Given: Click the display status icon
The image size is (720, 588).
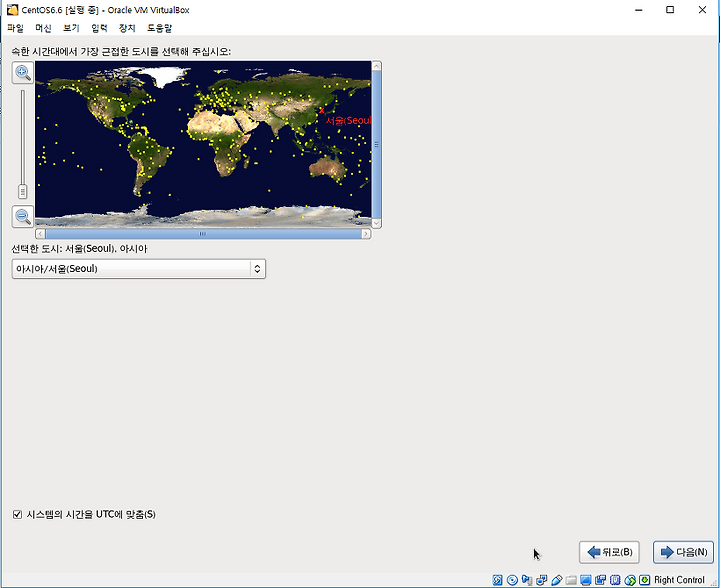Looking at the screenshot, I should pos(586,580).
